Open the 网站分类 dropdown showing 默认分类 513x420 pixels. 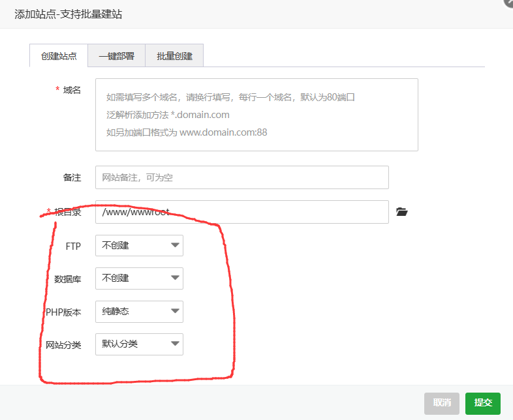pyautogui.click(x=139, y=344)
